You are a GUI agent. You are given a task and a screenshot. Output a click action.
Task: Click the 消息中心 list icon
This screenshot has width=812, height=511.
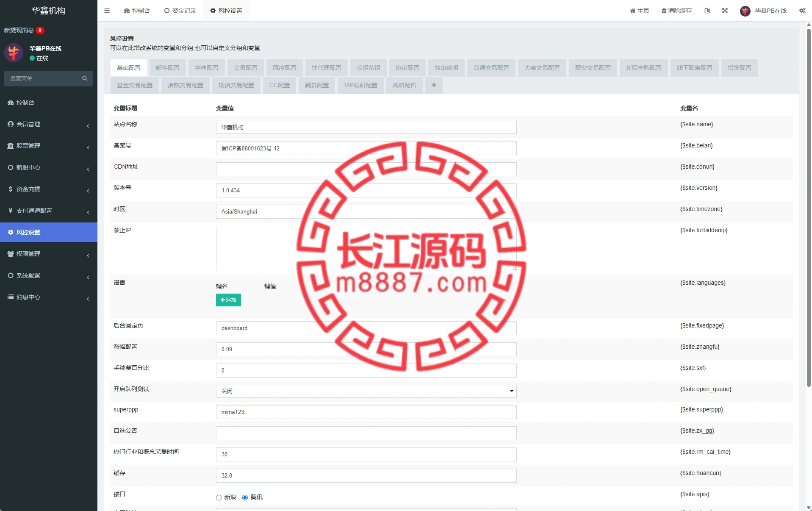click(11, 297)
